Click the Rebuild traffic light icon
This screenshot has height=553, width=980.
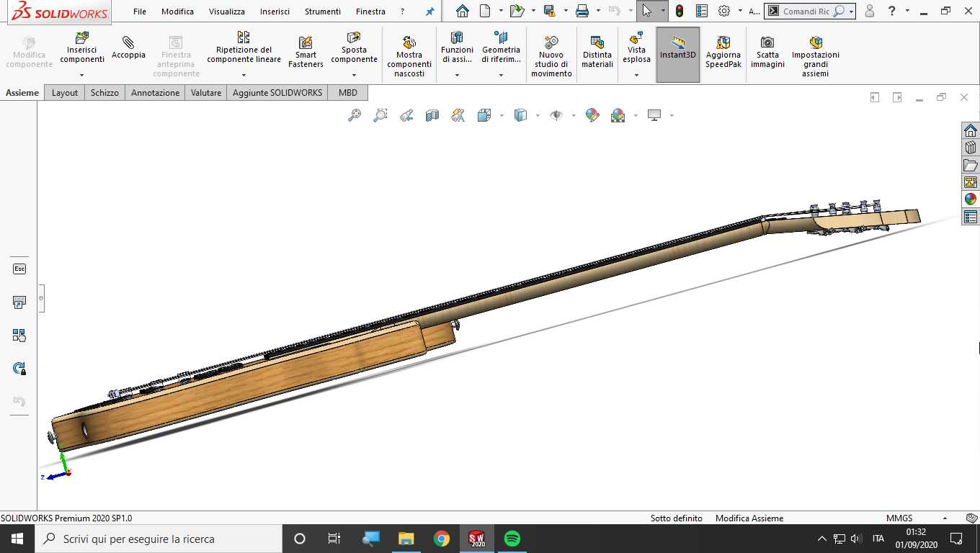679,11
